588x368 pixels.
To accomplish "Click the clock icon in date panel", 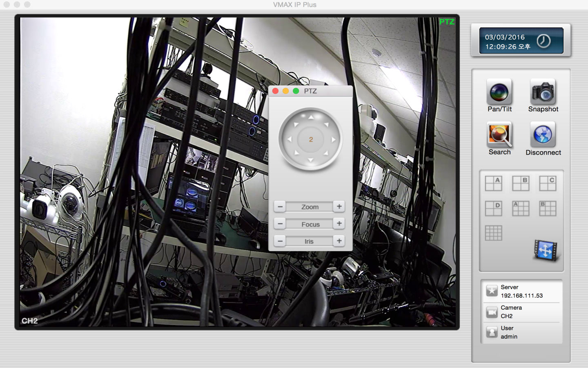I will click(543, 41).
